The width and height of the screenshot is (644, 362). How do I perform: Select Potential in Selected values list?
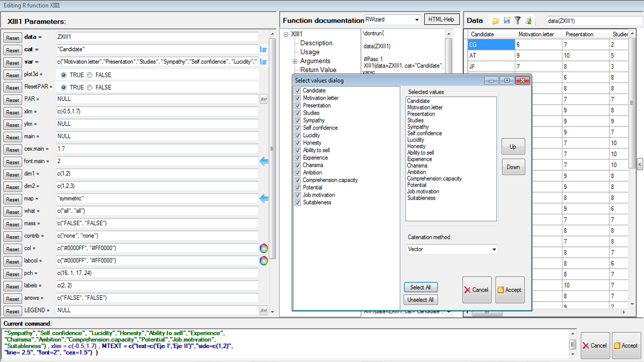point(417,185)
